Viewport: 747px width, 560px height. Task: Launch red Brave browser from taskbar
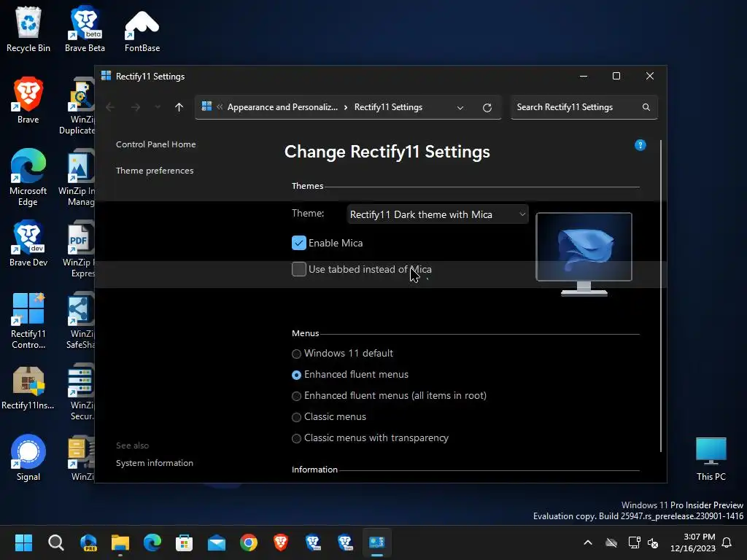tap(281, 542)
